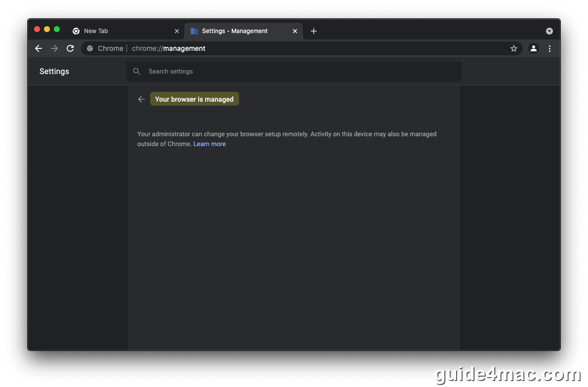Click the Settings title text
The height and width of the screenshot is (387, 588).
54,71
